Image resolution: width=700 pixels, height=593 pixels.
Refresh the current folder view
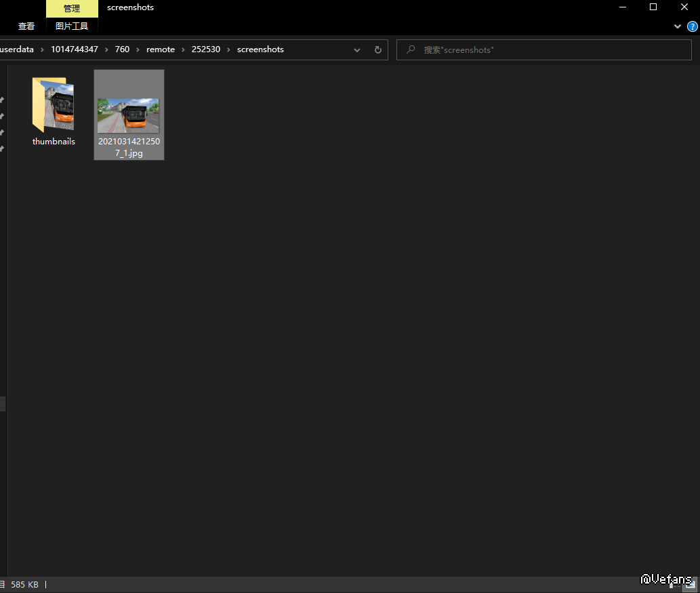click(377, 50)
